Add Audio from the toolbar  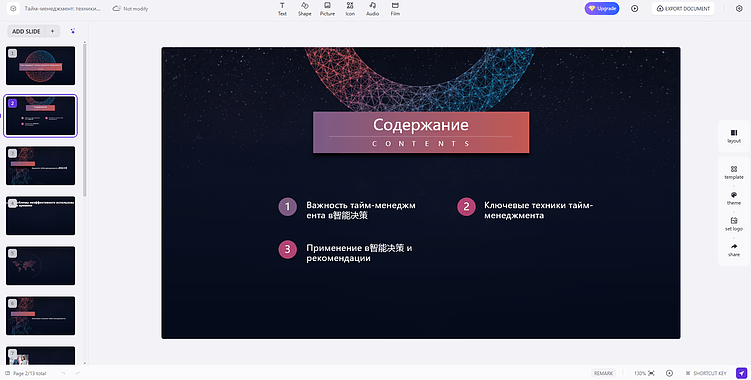click(373, 9)
